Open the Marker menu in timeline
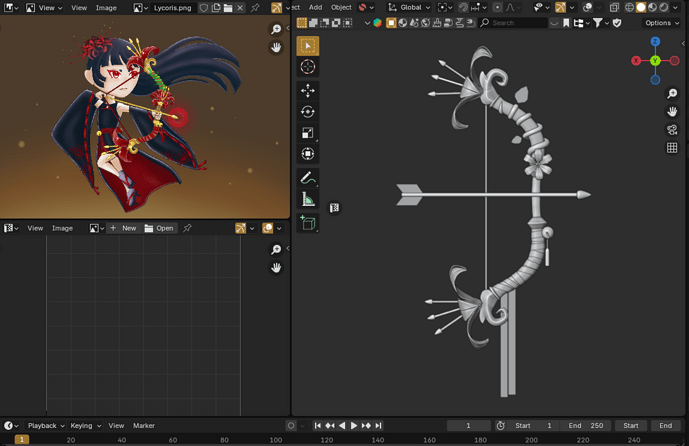The width and height of the screenshot is (689, 446). pyautogui.click(x=144, y=425)
